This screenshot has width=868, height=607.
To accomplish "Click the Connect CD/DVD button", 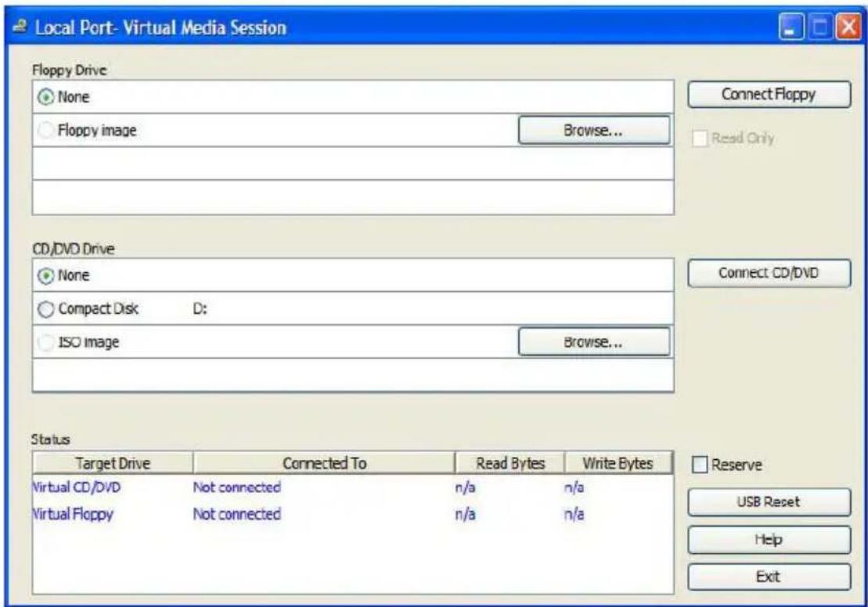I will (769, 273).
